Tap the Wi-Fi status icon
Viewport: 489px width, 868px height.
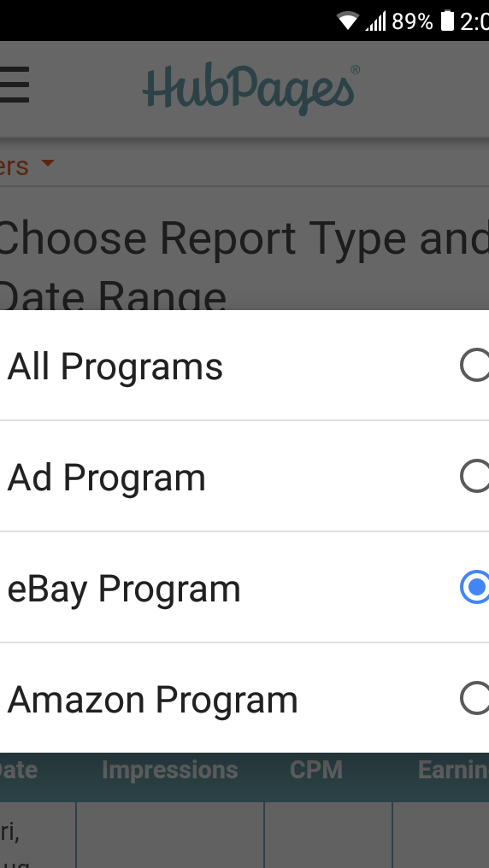point(348,21)
